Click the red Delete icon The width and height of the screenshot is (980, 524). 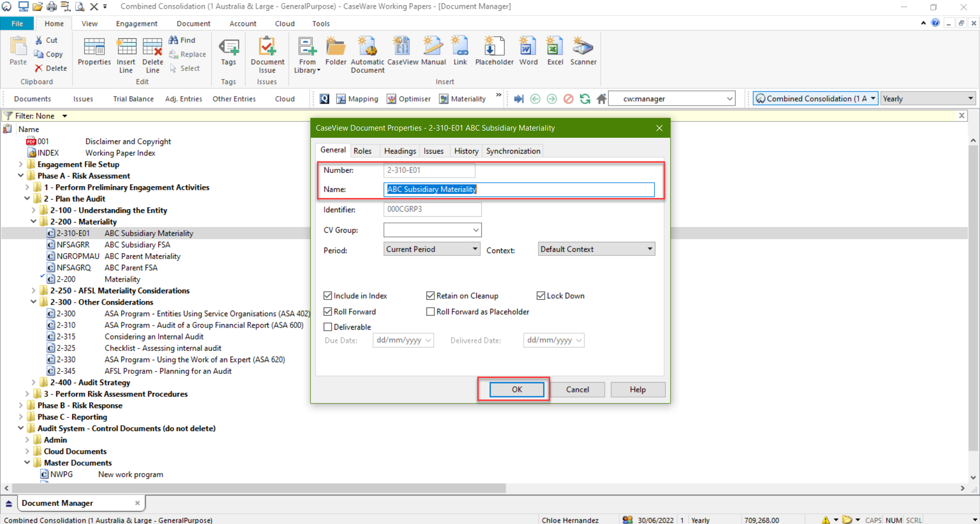click(39, 68)
